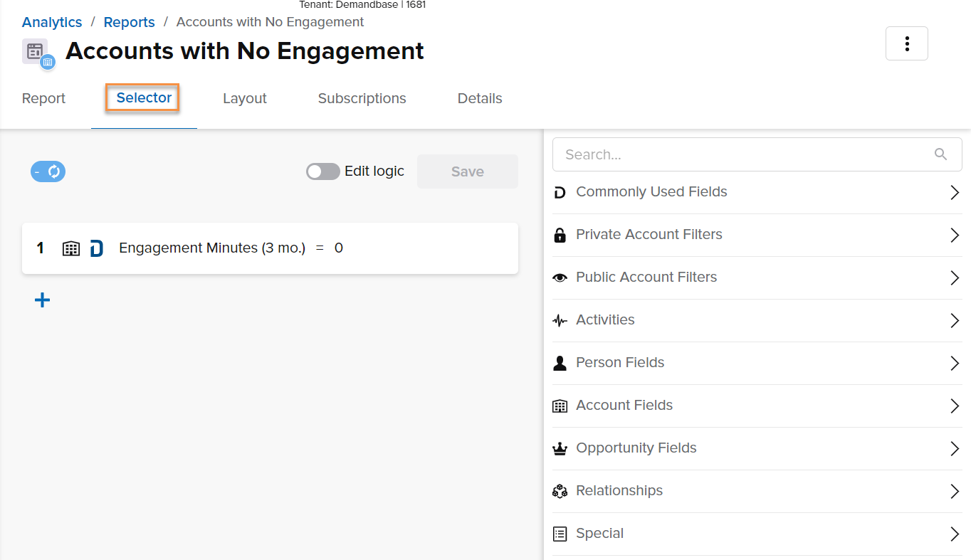Click the Relationships cluster icon
Viewport: 971px width, 560px height.
pos(560,491)
